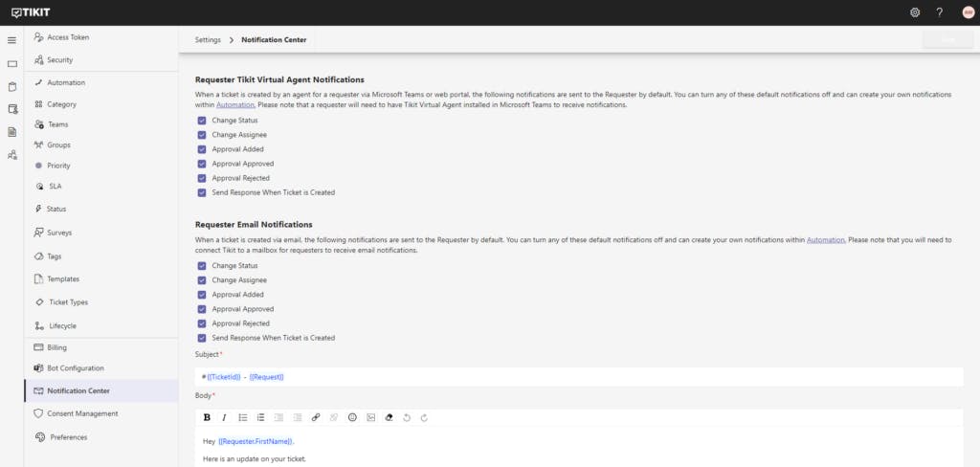Insert a numbered list in the body editor
This screenshot has width=980, height=467.
pyautogui.click(x=260, y=417)
